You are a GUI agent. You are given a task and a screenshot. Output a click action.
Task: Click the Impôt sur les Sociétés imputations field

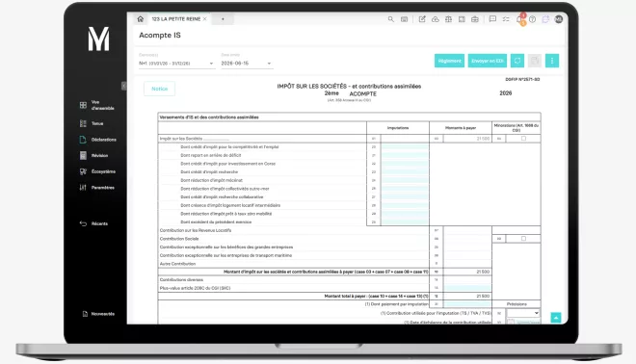tap(405, 139)
